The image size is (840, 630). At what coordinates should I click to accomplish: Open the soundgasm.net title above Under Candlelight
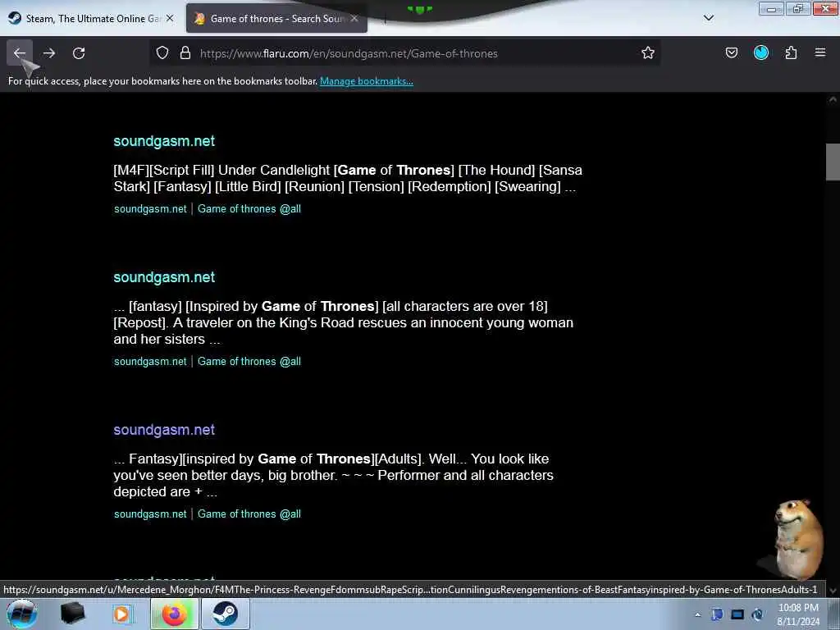point(164,141)
